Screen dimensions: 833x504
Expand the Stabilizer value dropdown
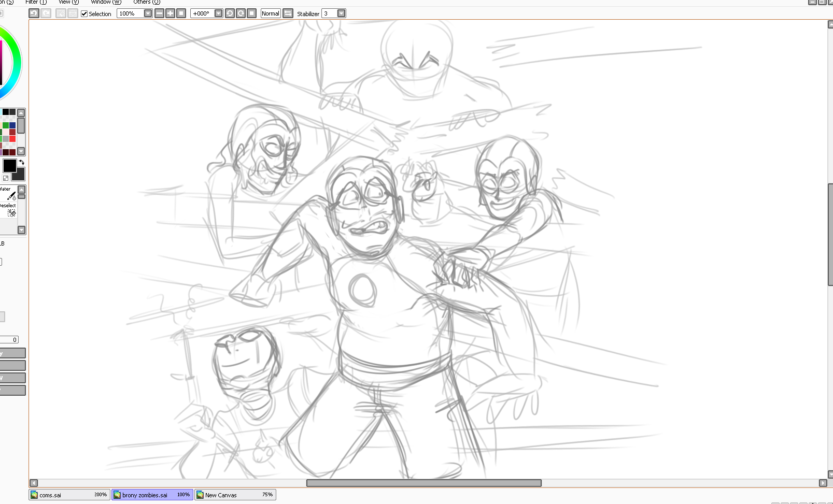(341, 13)
